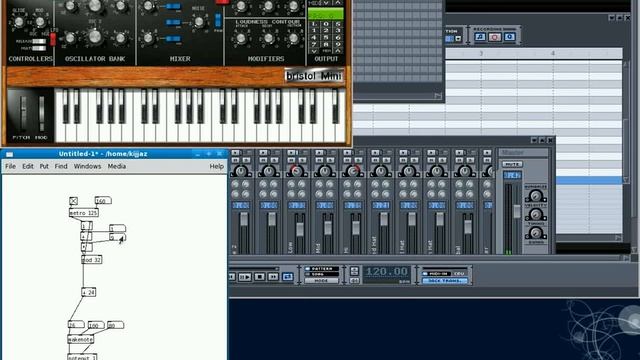Click the note icon in song editor toolbar
Screen dimensions: 640x360
[480, 37]
